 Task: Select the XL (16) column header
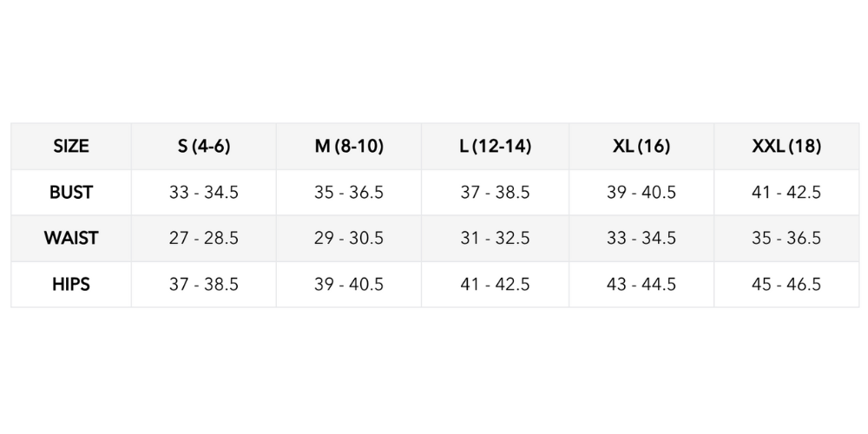point(641,147)
